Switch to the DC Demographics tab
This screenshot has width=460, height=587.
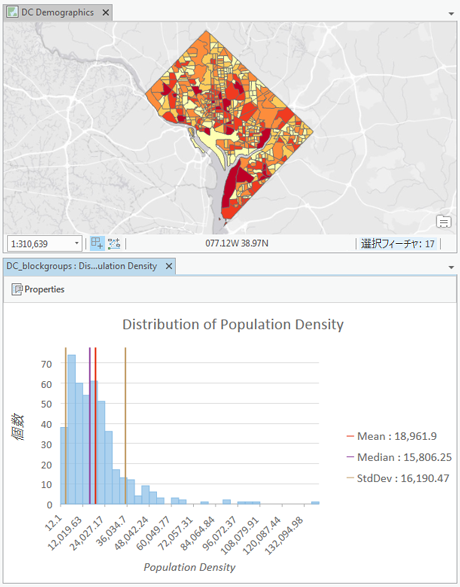point(57,12)
